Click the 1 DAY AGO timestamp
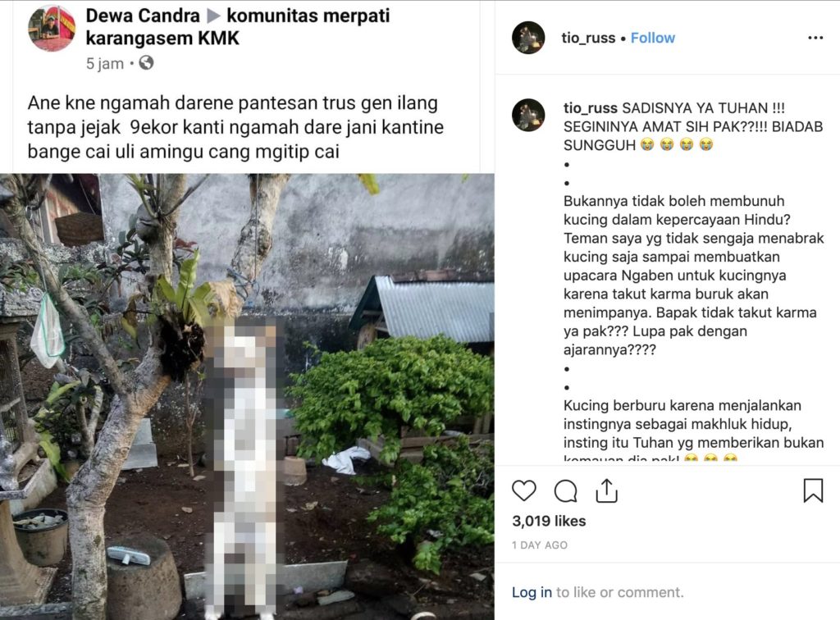This screenshot has height=620, width=840. 540,545
